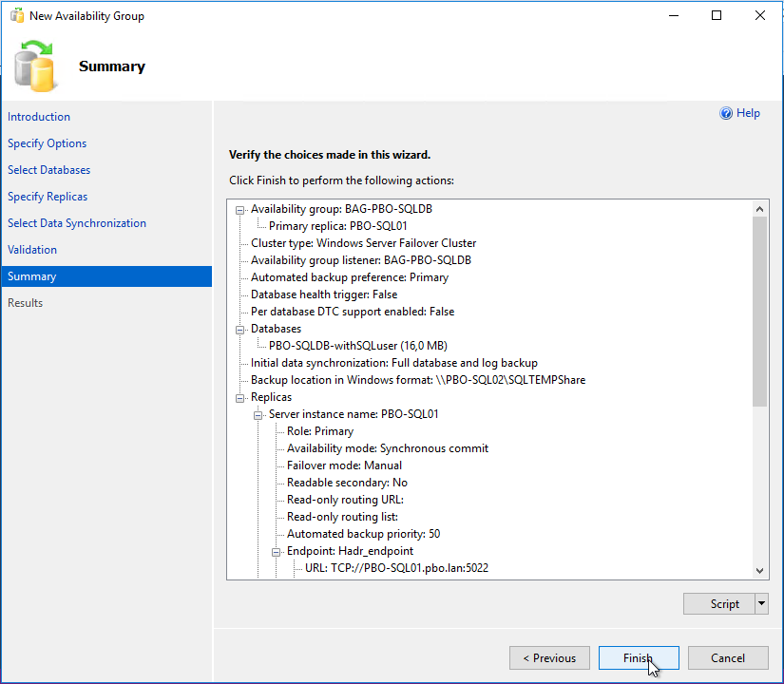Screen dimensions: 784x684
Task: Click the Script button
Action: [724, 604]
